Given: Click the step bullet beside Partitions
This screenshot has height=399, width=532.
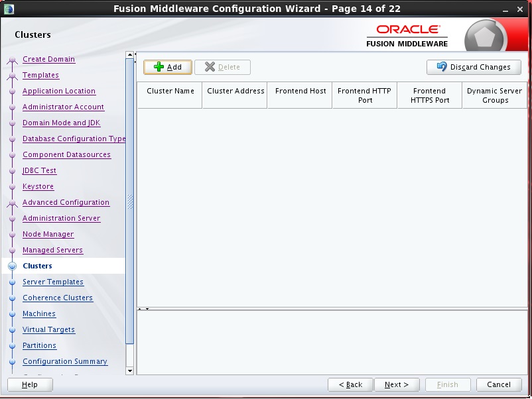Looking at the screenshot, I should click(12, 346).
